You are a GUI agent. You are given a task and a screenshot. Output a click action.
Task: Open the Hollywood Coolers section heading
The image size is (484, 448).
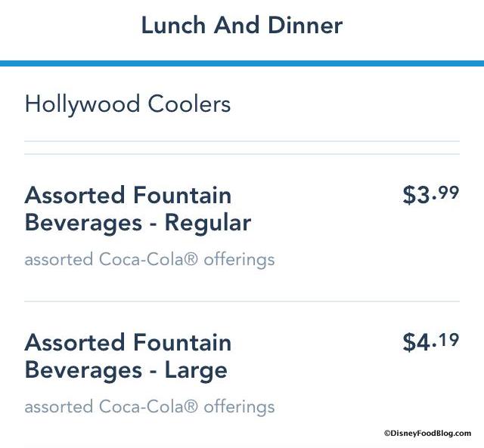128,104
